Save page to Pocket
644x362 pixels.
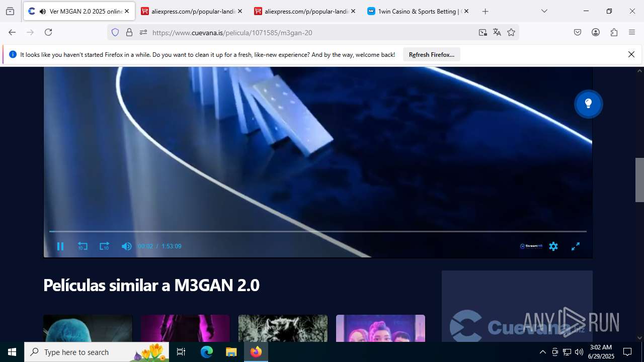[578, 32]
